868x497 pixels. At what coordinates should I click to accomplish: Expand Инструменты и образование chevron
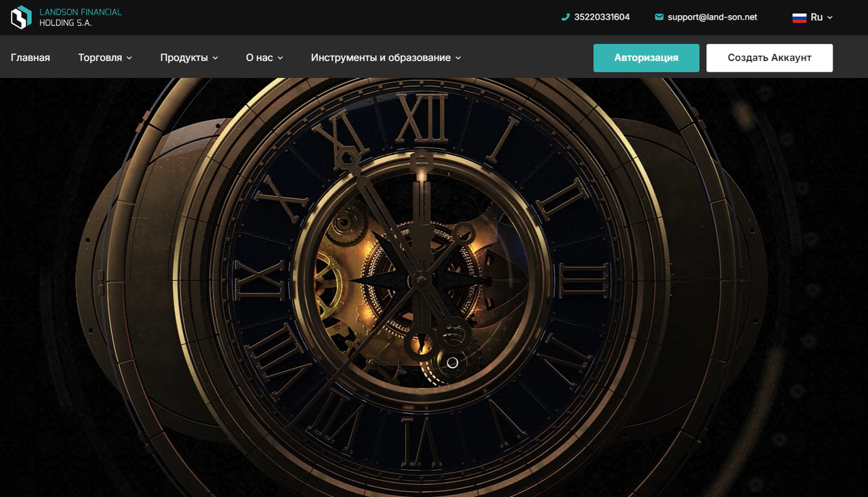pos(458,58)
